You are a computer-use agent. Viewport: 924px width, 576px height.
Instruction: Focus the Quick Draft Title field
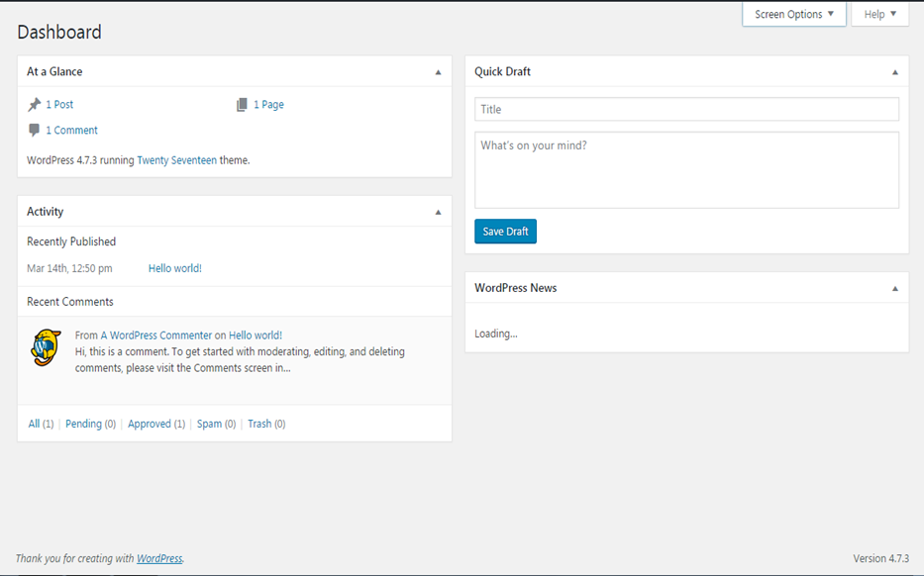686,109
